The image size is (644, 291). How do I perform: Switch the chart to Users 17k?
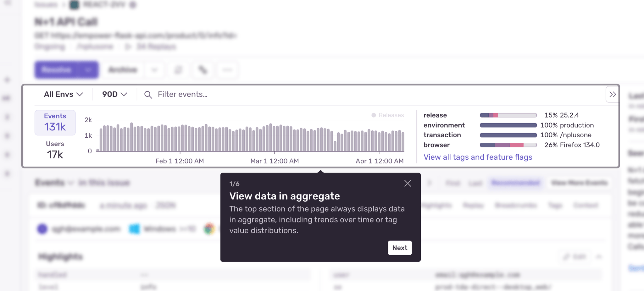click(x=55, y=150)
